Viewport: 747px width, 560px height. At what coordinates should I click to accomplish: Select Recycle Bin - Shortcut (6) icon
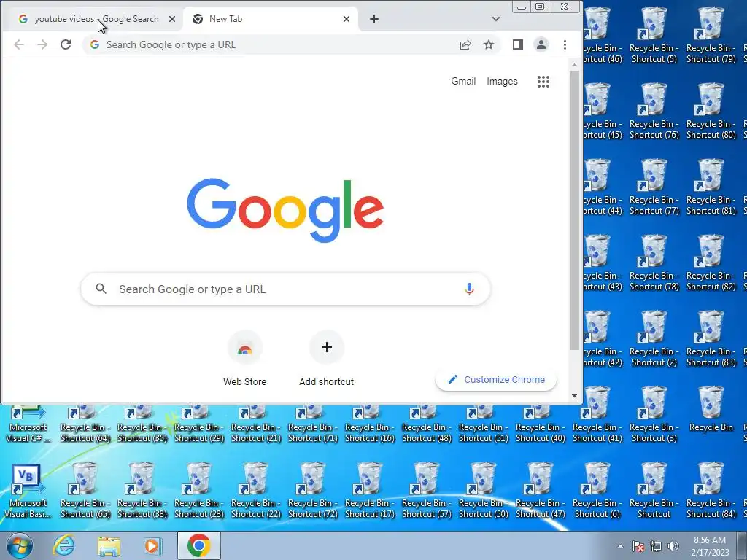[x=597, y=491]
